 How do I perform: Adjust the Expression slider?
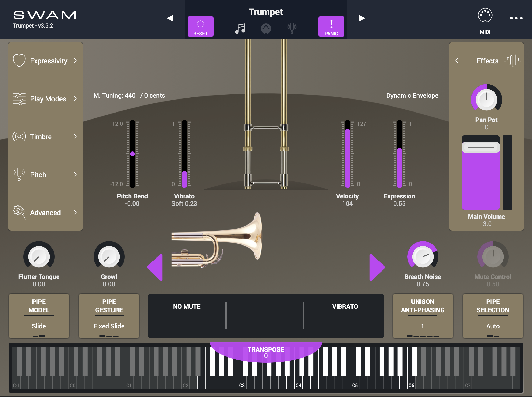click(x=400, y=154)
